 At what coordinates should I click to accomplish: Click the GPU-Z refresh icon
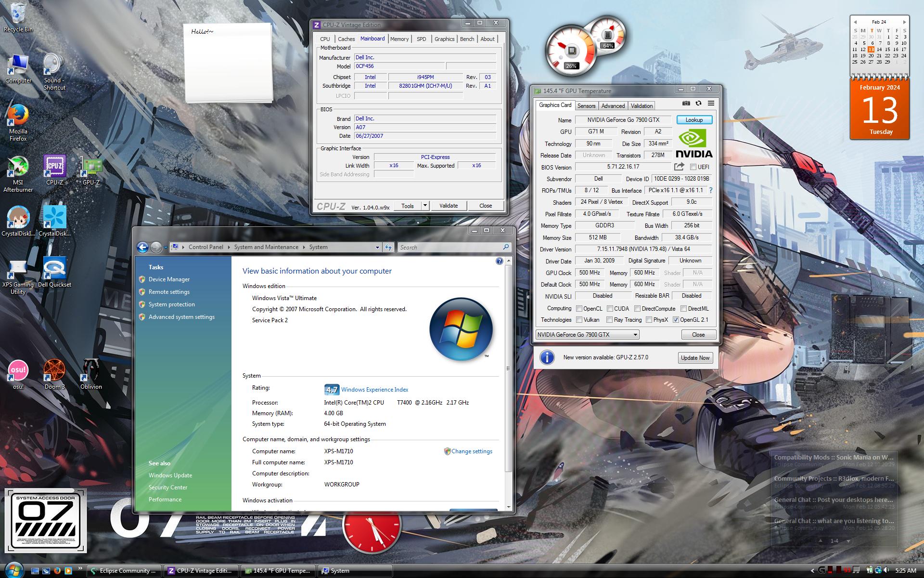click(698, 103)
